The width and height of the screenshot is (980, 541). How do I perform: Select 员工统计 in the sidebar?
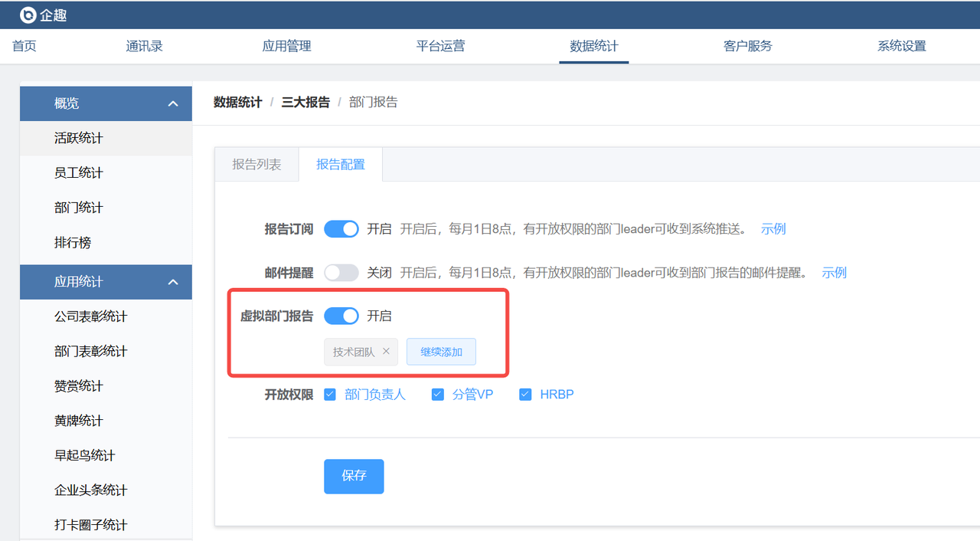point(79,173)
